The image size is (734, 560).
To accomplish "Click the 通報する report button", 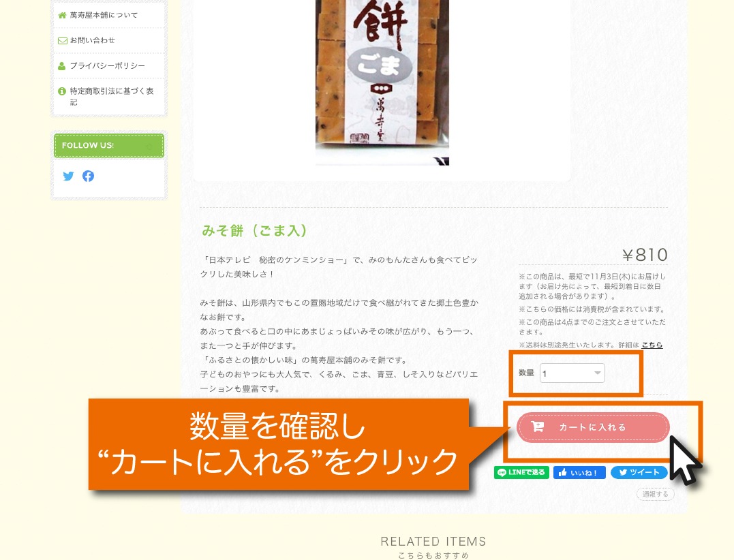I will tap(656, 494).
